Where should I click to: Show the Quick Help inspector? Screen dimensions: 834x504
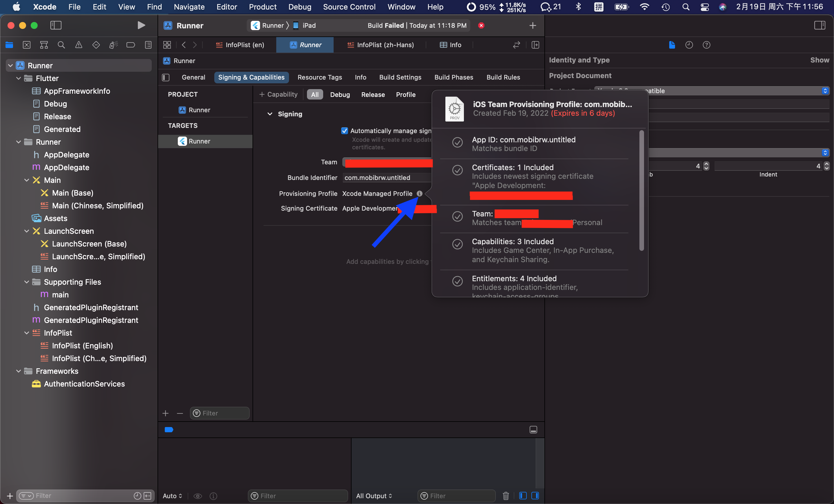point(706,45)
